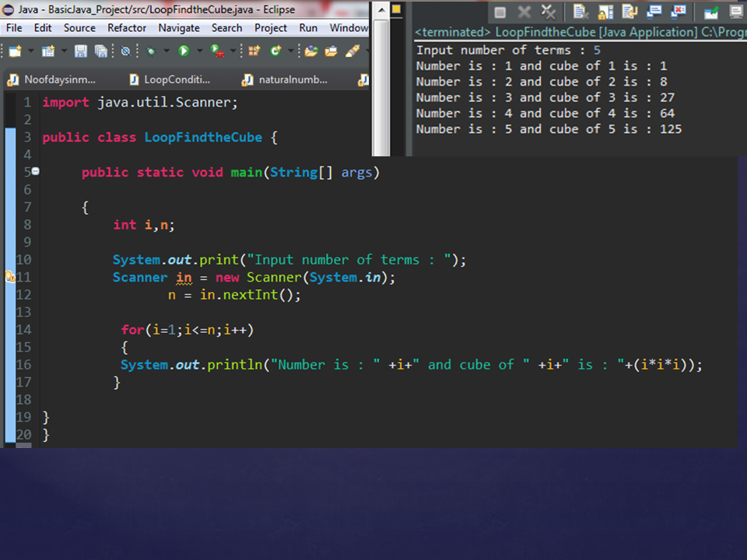Screen dimensions: 747x560
Task: Enable Scroll Lock in the console
Action: [607, 12]
